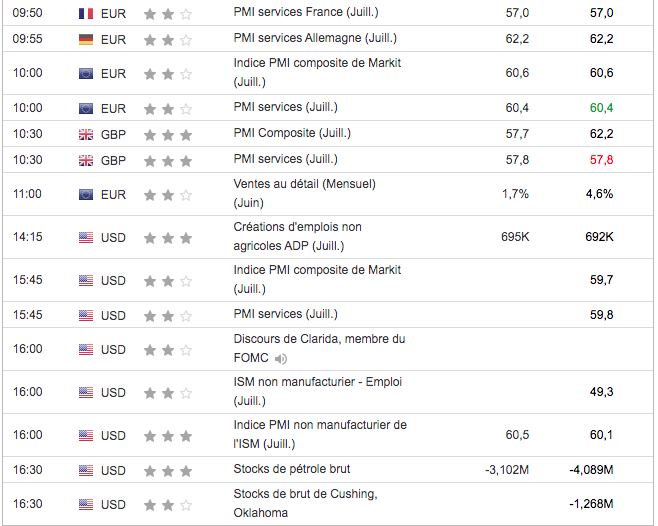
Task: Click the three-star rating in the ADP row
Action: coord(168,238)
